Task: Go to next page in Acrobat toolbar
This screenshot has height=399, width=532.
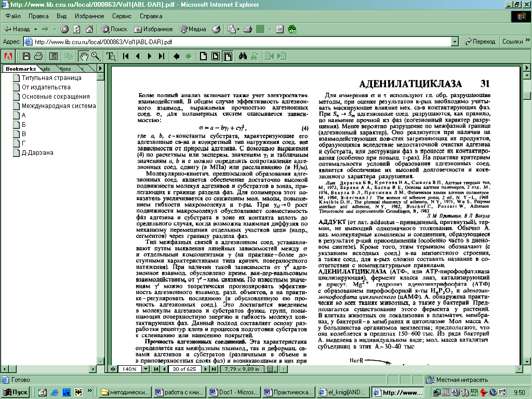Action: pos(150,56)
